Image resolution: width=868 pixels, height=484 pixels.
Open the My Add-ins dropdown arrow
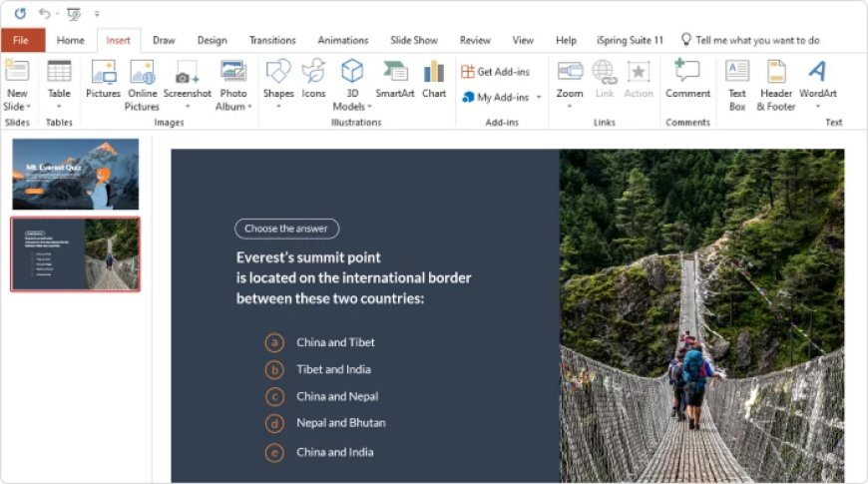click(x=539, y=98)
